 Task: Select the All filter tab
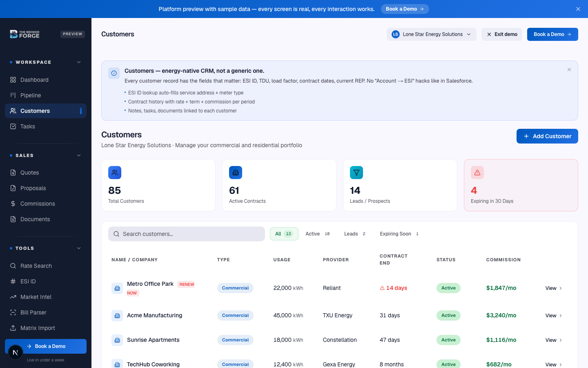tap(284, 234)
